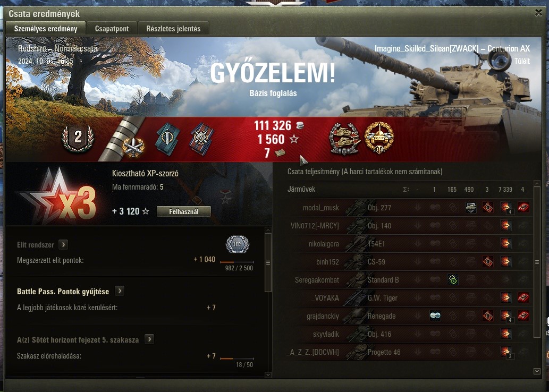The height and width of the screenshot is (392, 549).
Task: Click the crossed cannons medal on the ribbon
Action: (133, 147)
